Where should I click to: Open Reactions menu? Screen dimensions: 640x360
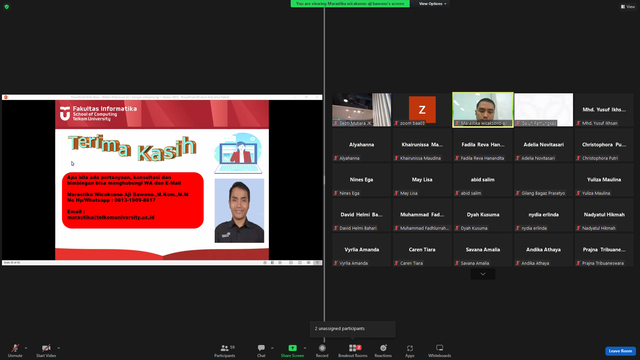click(x=383, y=350)
